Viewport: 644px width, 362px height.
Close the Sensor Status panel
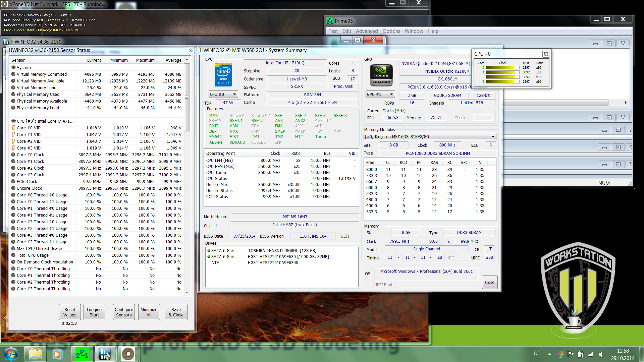[x=191, y=50]
